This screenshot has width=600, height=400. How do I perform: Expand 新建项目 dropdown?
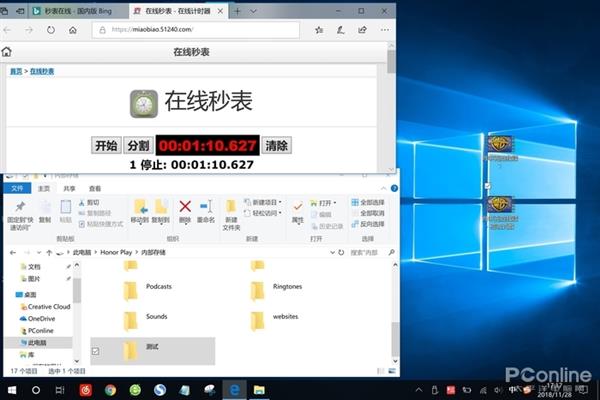pyautogui.click(x=263, y=202)
